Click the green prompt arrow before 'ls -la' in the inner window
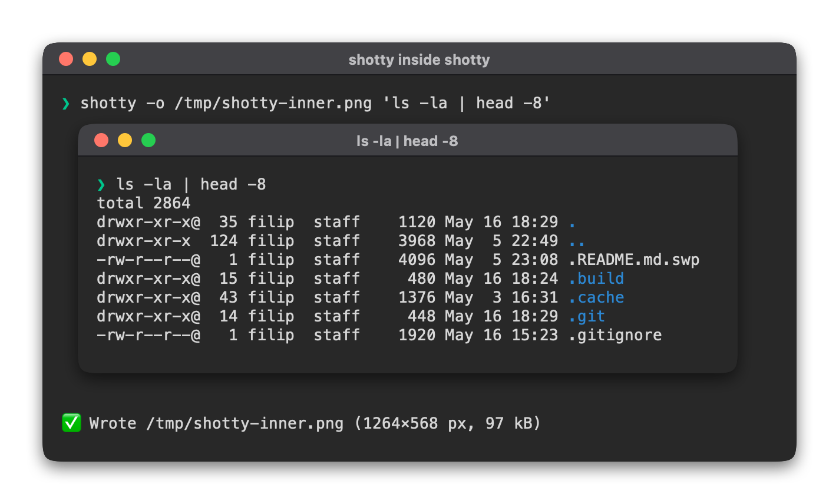The height and width of the screenshot is (504, 839). coord(101,185)
